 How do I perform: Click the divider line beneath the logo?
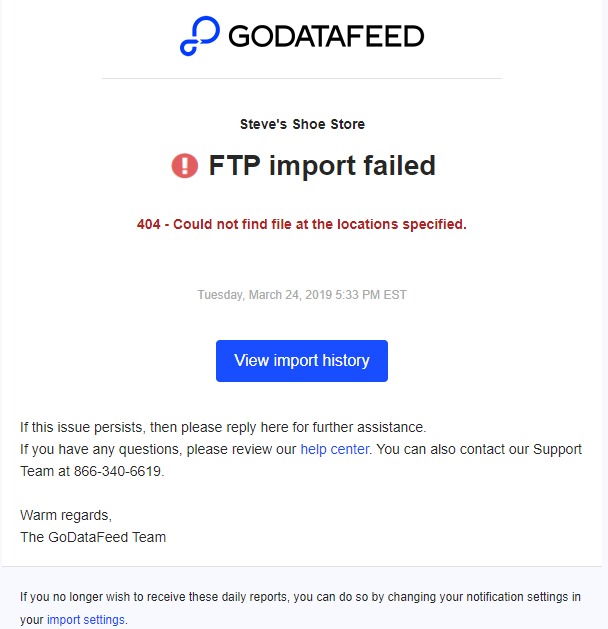pos(302,79)
